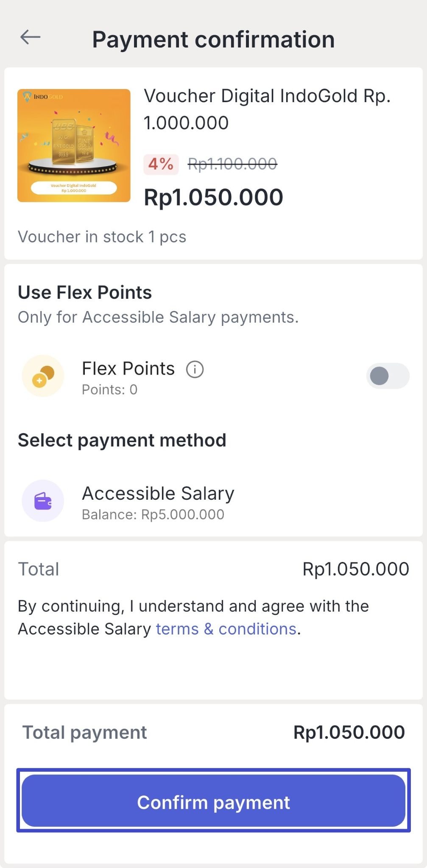Screen dimensions: 427x868
Task: Click the Flex Points label
Action: [x=128, y=369]
